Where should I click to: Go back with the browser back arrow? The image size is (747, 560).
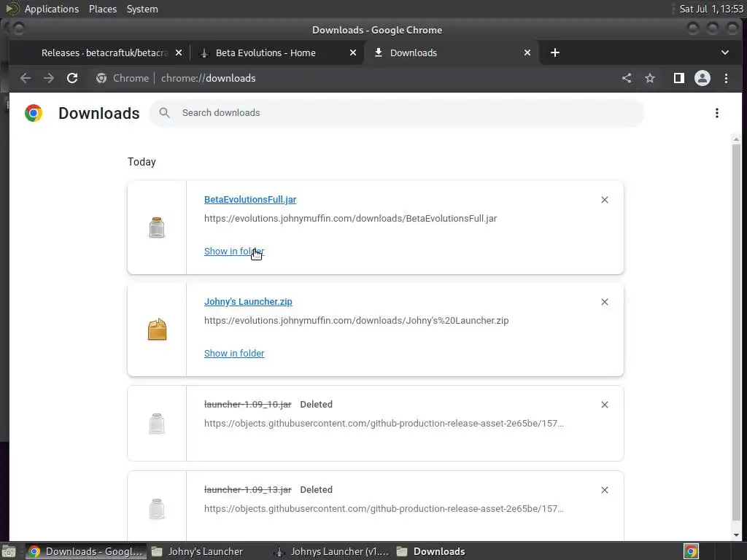click(x=26, y=78)
